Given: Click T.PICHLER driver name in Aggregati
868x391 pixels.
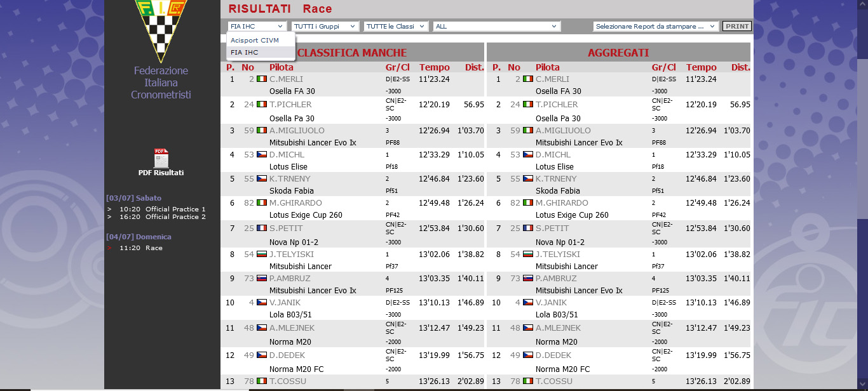Looking at the screenshot, I should tap(557, 104).
